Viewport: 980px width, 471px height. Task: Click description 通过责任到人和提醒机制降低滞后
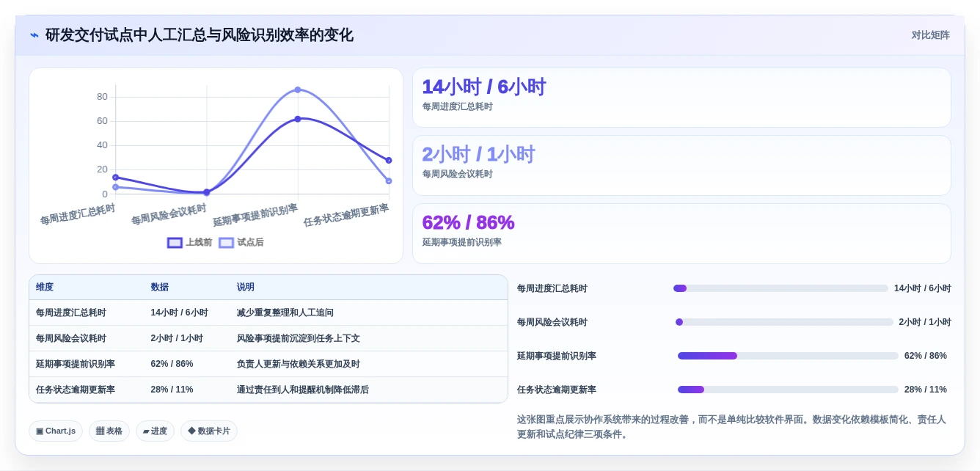[x=303, y=390]
